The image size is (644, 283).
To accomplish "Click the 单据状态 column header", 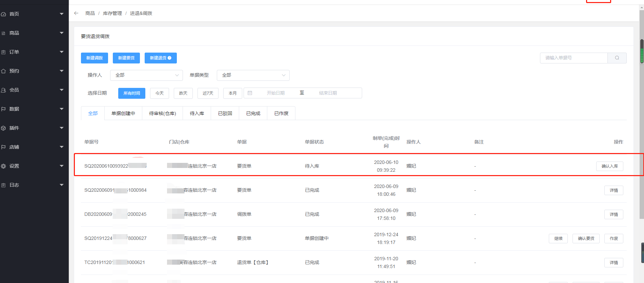I will tap(314, 142).
